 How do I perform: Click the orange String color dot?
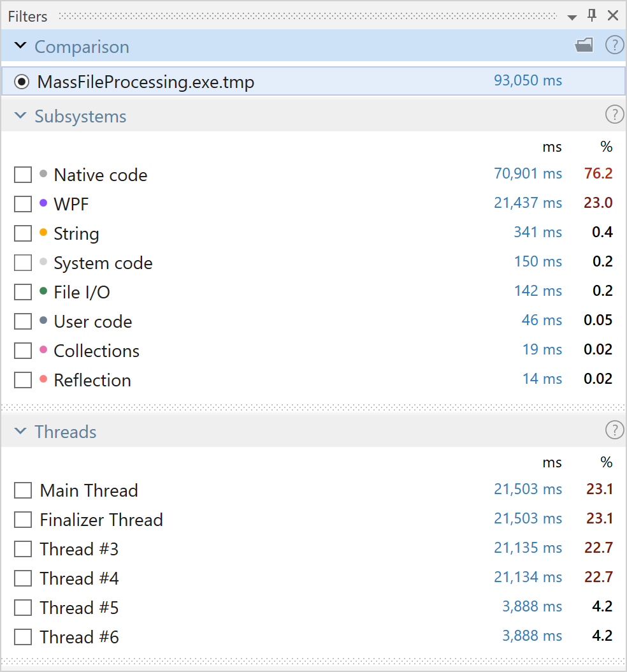coord(43,232)
